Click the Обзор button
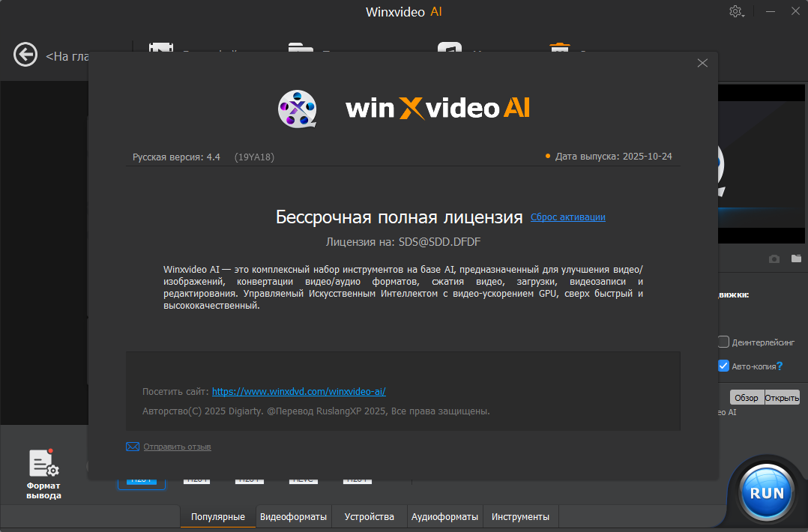The width and height of the screenshot is (808, 532). pyautogui.click(x=747, y=398)
